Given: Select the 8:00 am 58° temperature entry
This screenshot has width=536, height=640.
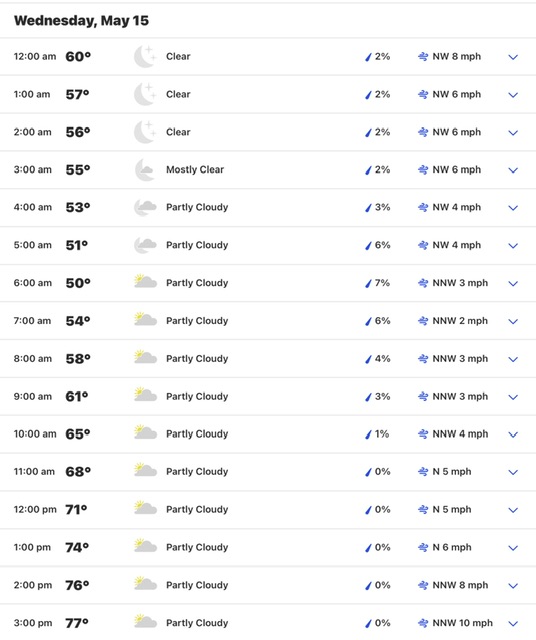Looking at the screenshot, I should [x=78, y=359].
